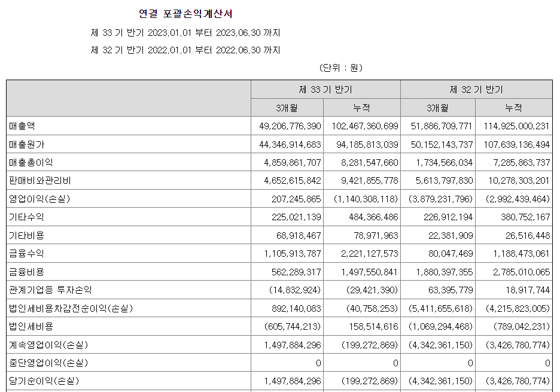Select the 연결 포괄손익계산서 title text

click(x=185, y=14)
